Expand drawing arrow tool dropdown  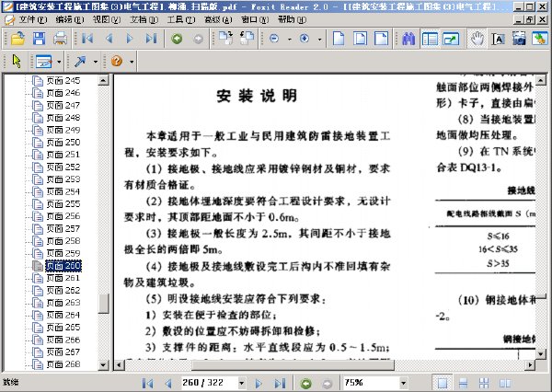96,62
